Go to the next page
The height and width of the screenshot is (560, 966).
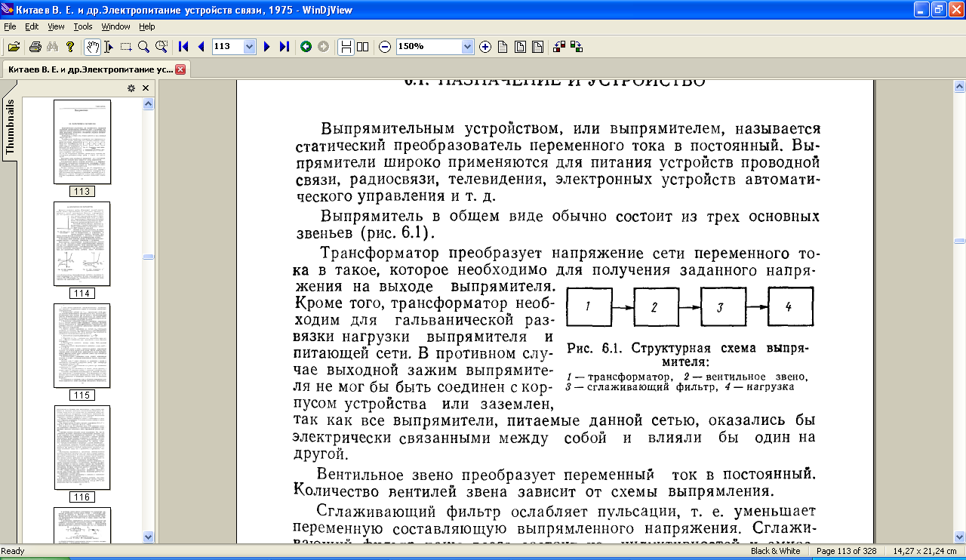coord(266,47)
